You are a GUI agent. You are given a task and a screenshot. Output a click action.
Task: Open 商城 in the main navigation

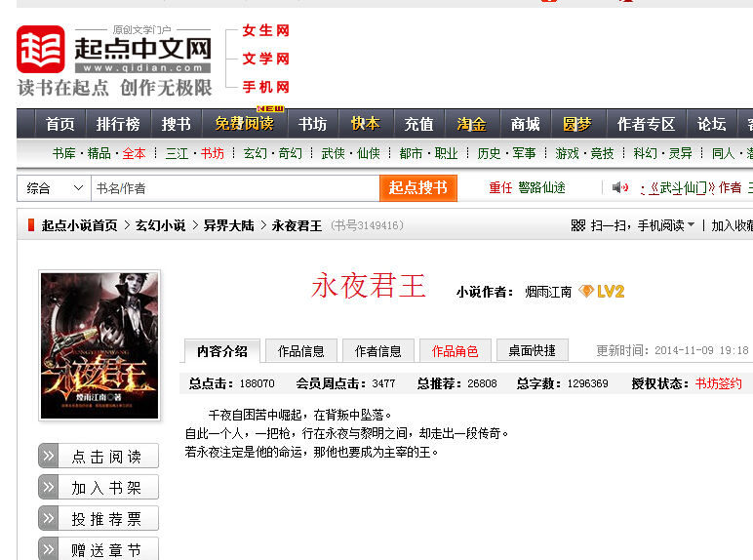click(x=525, y=124)
